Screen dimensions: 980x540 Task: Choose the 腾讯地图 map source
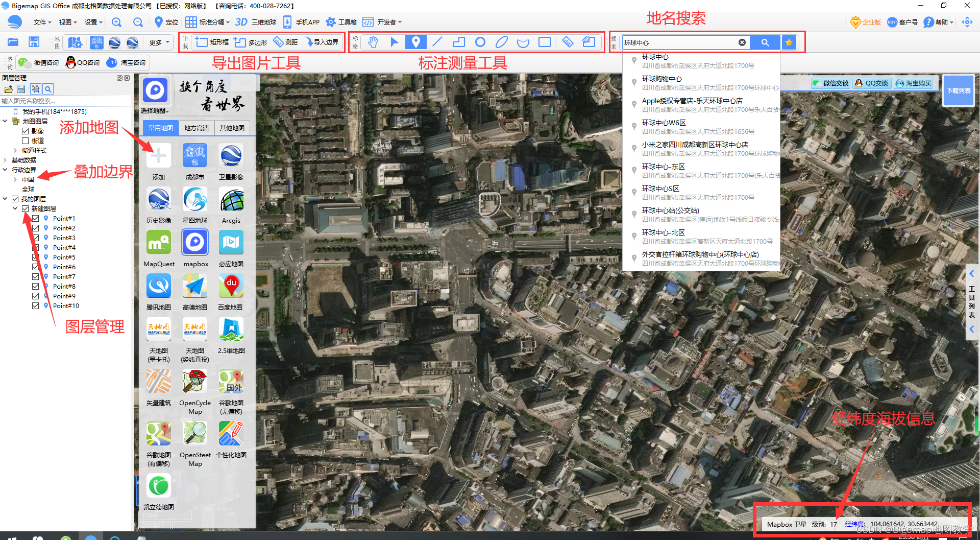point(159,292)
